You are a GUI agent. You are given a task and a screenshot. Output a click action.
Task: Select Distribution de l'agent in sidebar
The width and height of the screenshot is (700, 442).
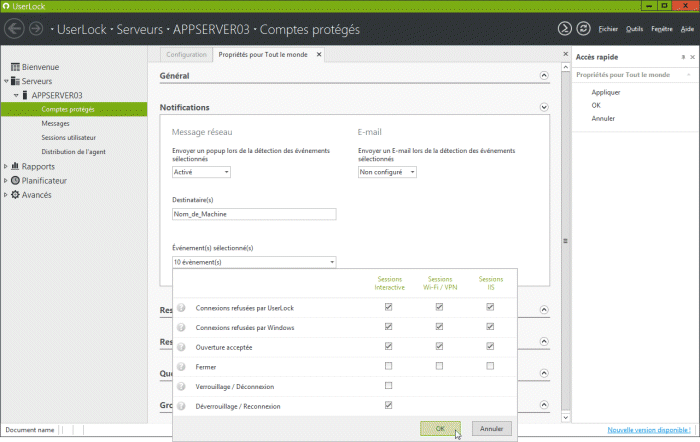tap(74, 152)
